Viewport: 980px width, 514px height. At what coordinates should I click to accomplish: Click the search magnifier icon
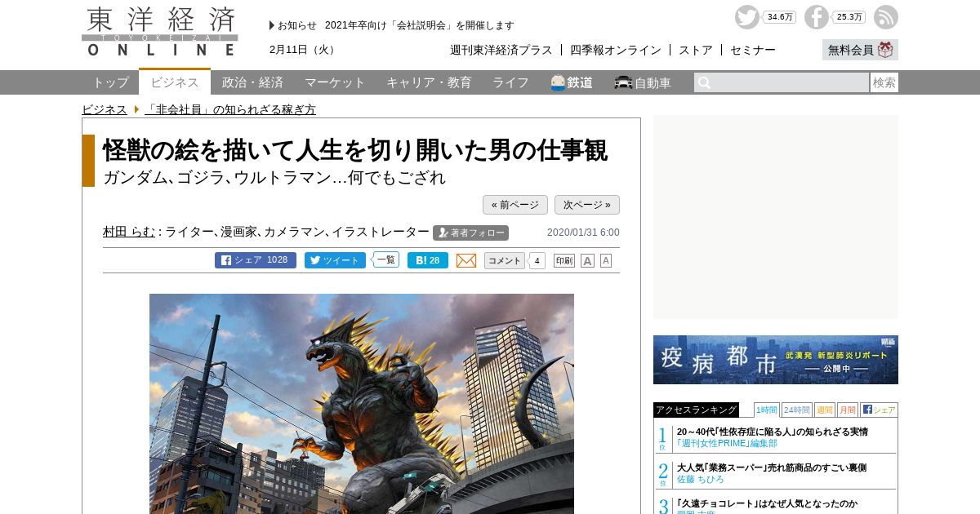coord(704,82)
